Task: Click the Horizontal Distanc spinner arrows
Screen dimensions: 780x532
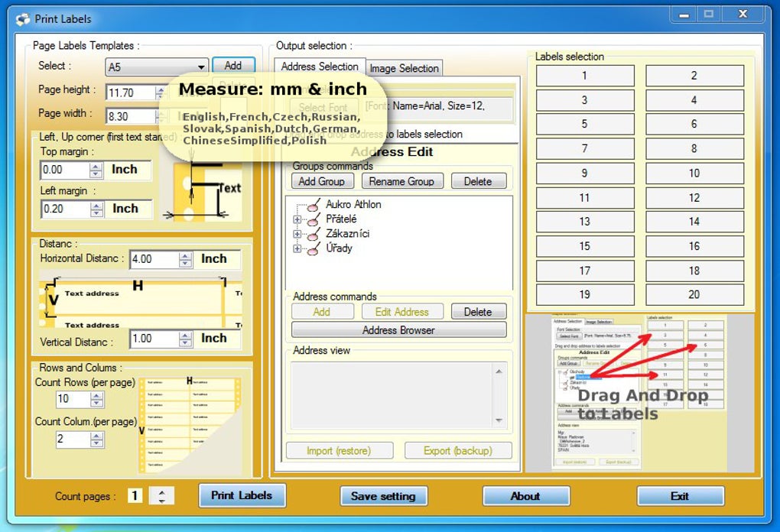Action: (x=185, y=260)
